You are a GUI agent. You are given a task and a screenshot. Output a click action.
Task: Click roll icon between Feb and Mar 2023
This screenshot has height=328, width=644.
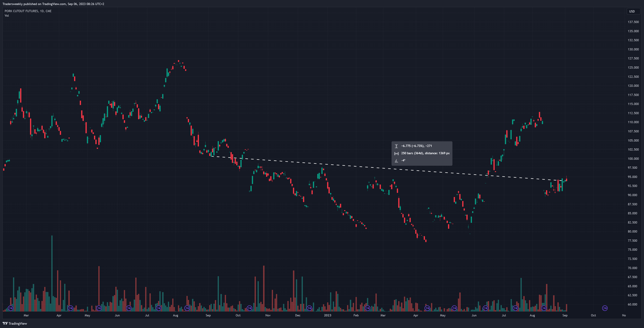pos(368,308)
